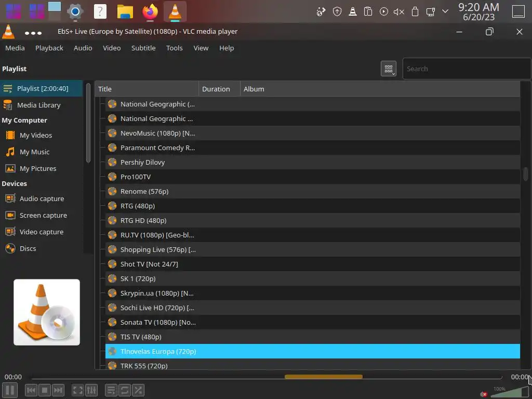Select Renome (576p) playlist entry
The width and height of the screenshot is (532, 399).
[312, 192]
